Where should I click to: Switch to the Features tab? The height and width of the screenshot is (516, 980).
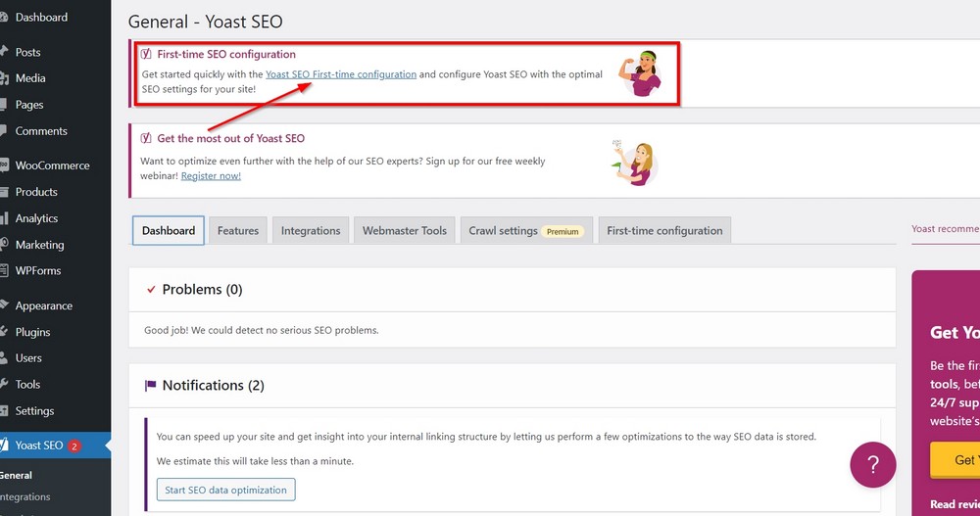click(238, 230)
